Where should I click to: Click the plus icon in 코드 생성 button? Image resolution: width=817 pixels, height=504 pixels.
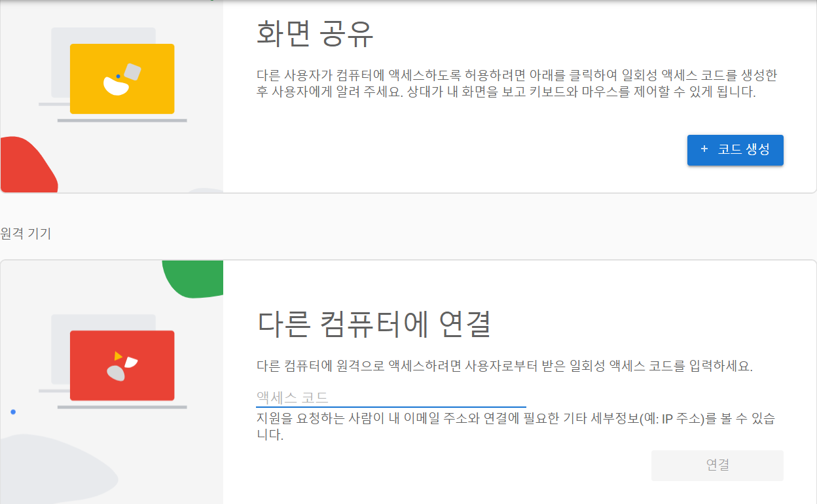click(x=704, y=150)
